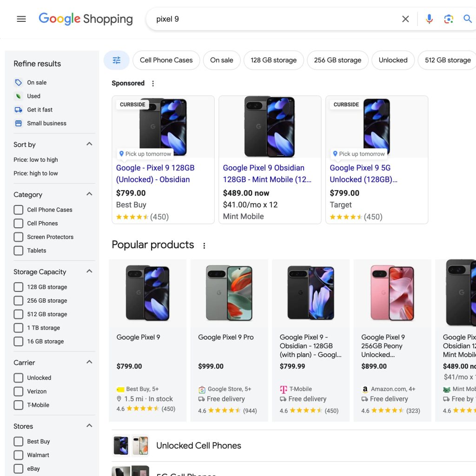Start voice search with microphone icon

429,19
